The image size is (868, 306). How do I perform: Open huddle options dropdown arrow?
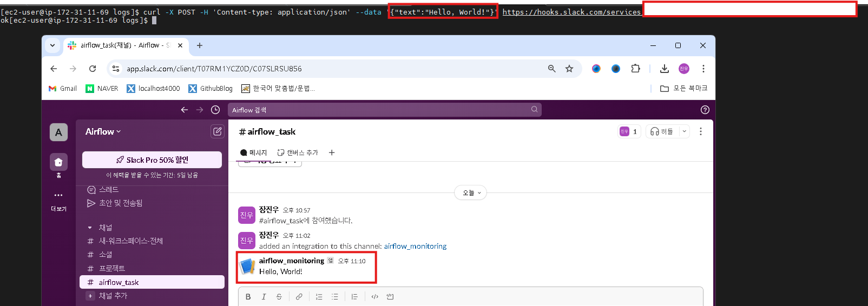[684, 131]
